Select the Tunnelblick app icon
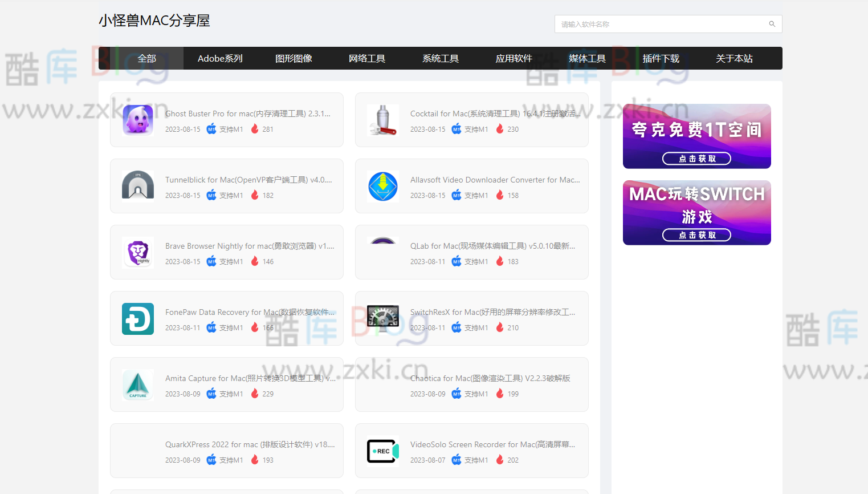The width and height of the screenshot is (868, 494). (x=137, y=186)
